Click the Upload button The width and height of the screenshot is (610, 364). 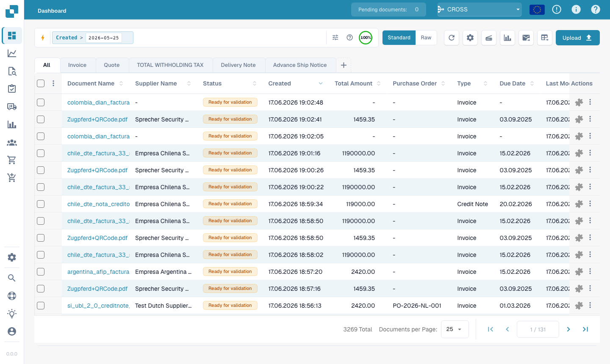[x=578, y=38]
